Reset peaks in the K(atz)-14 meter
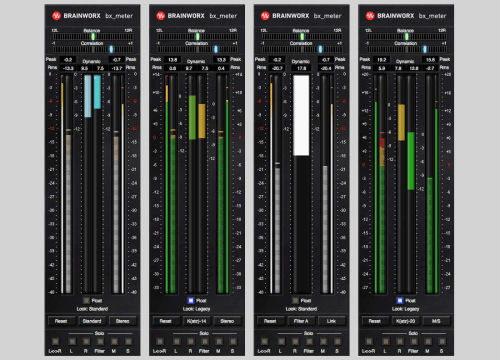 click(x=166, y=321)
